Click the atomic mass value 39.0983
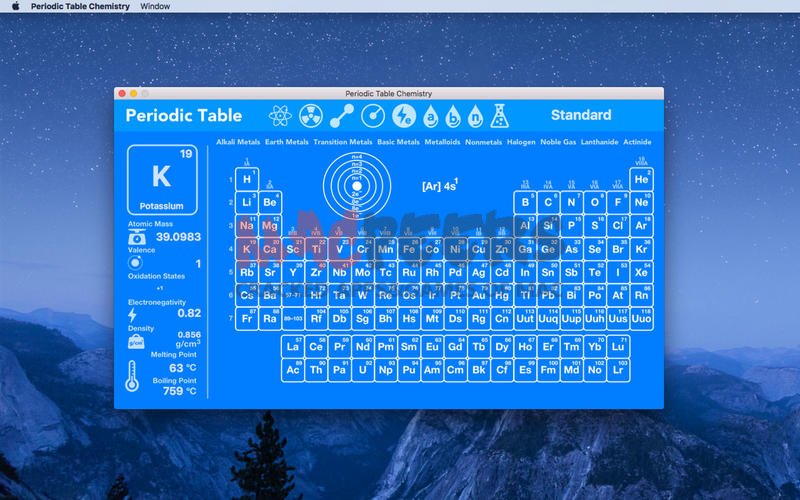800x500 pixels. (x=179, y=237)
